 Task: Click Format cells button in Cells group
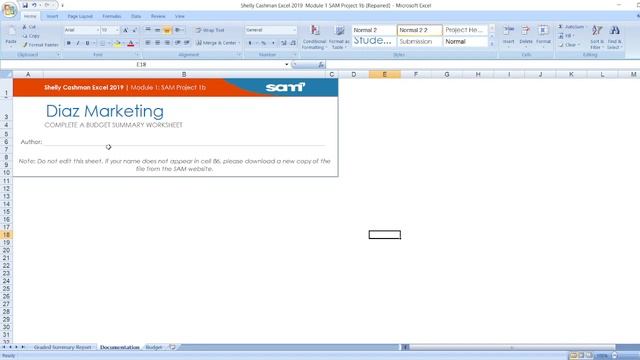pos(543,35)
